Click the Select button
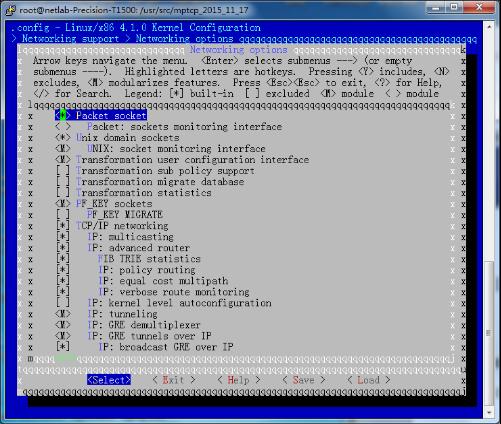 [109, 380]
